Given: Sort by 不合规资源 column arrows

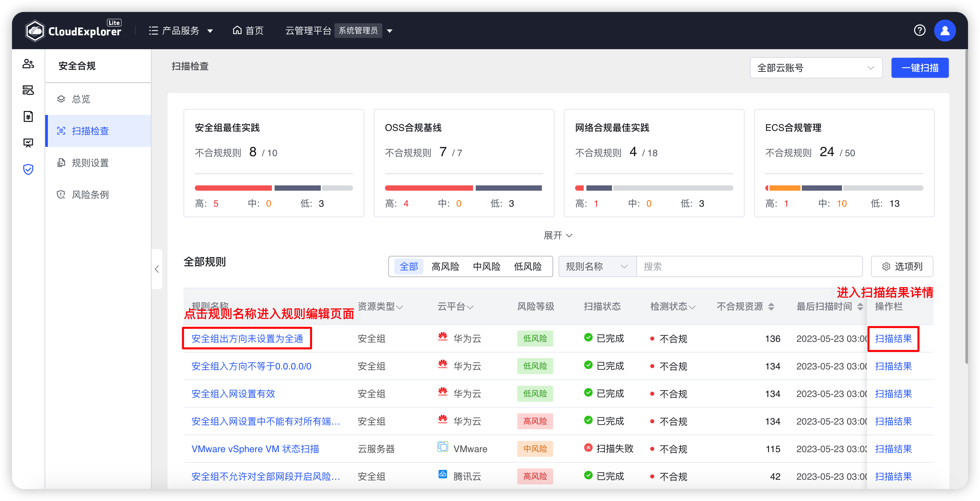Looking at the screenshot, I should 771,306.
